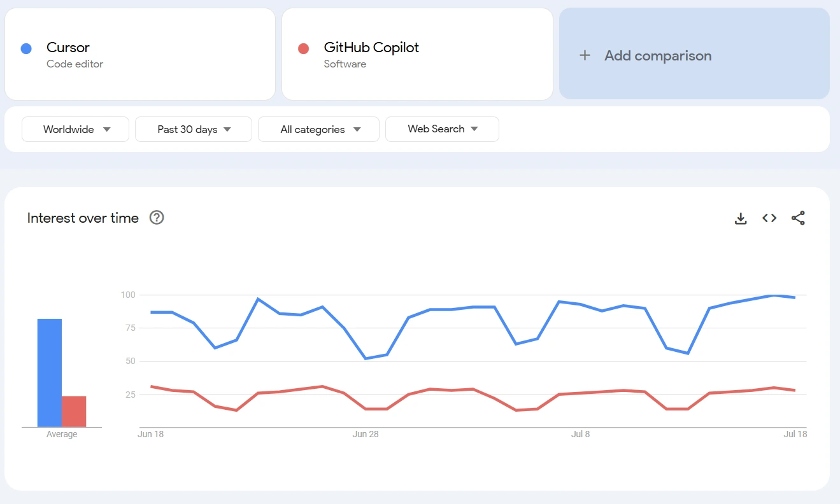Click the Jul 18 axis label

tap(795, 434)
